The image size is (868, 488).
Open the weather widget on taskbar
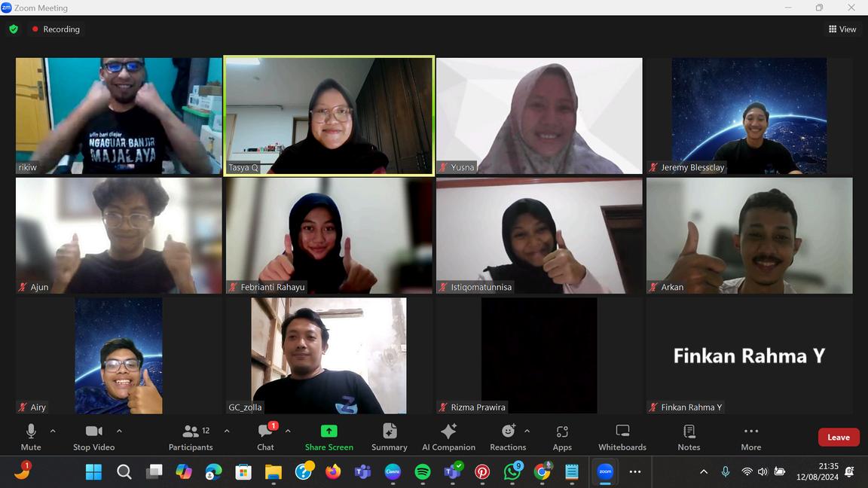pyautogui.click(x=22, y=470)
